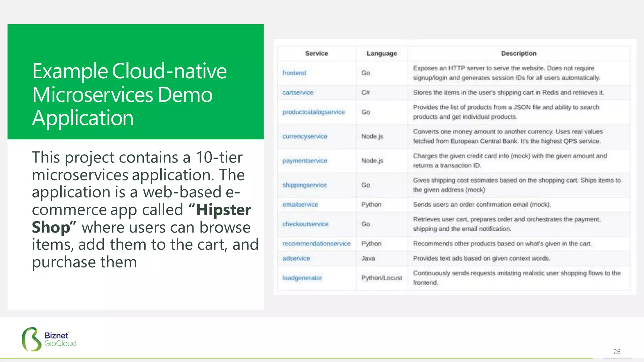Click description 'Recommends other products based on what's given'
Viewport: 644px width, 362px height.
tap(502, 244)
